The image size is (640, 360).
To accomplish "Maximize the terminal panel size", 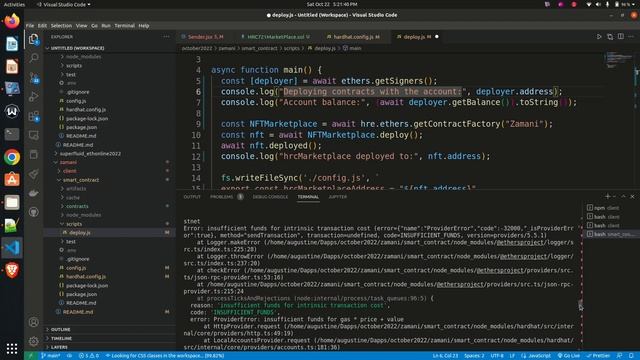I will 623,197.
